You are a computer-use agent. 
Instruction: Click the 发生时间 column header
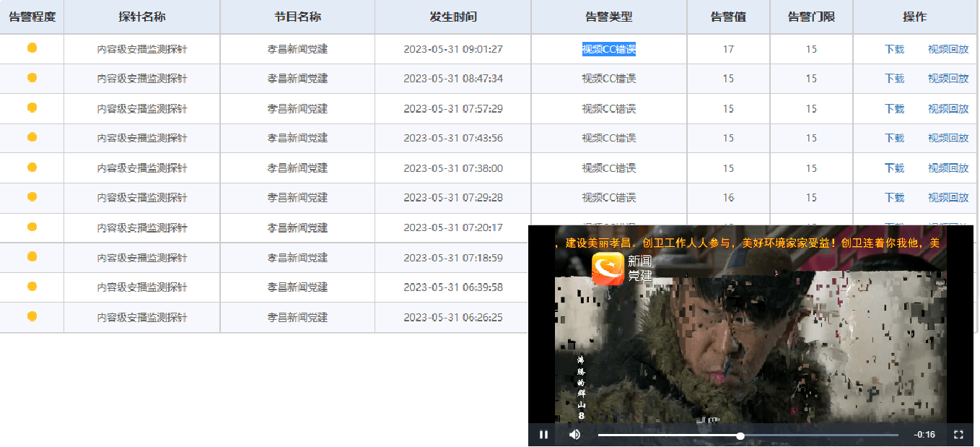click(x=452, y=17)
